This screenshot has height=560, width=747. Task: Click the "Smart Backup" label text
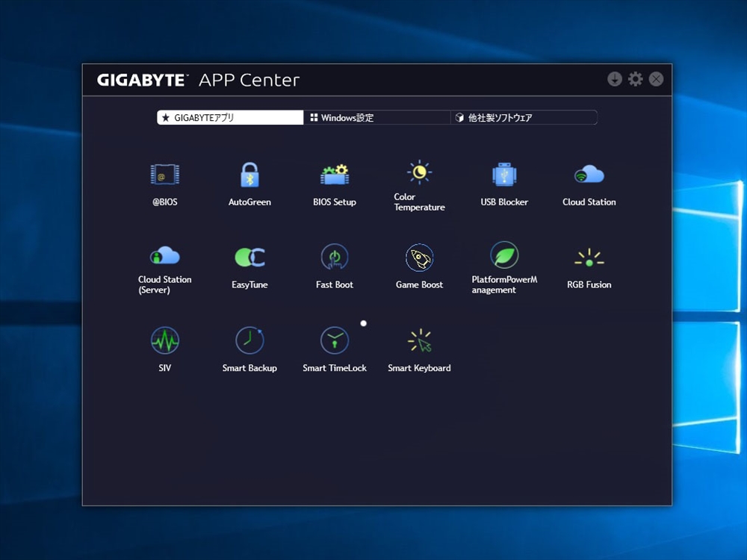click(249, 368)
